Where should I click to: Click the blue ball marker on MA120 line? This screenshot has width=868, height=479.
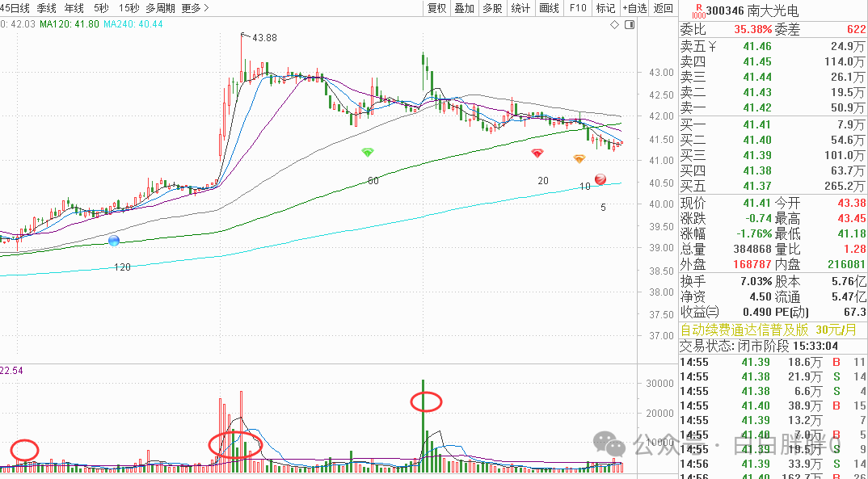click(x=114, y=241)
